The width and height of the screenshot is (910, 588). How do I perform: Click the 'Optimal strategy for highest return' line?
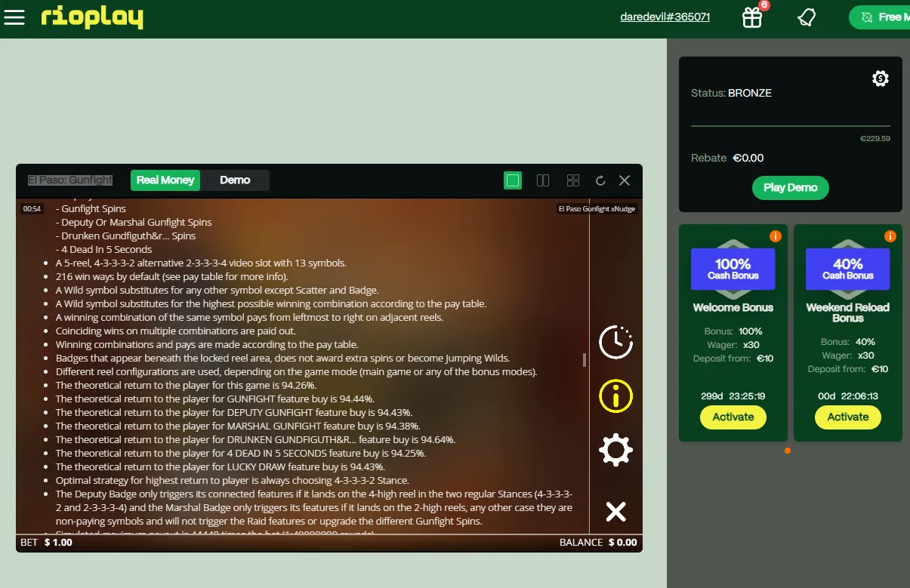coord(233,481)
